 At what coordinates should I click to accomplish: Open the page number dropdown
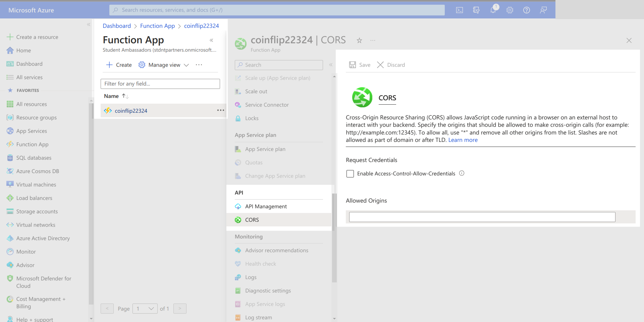145,309
